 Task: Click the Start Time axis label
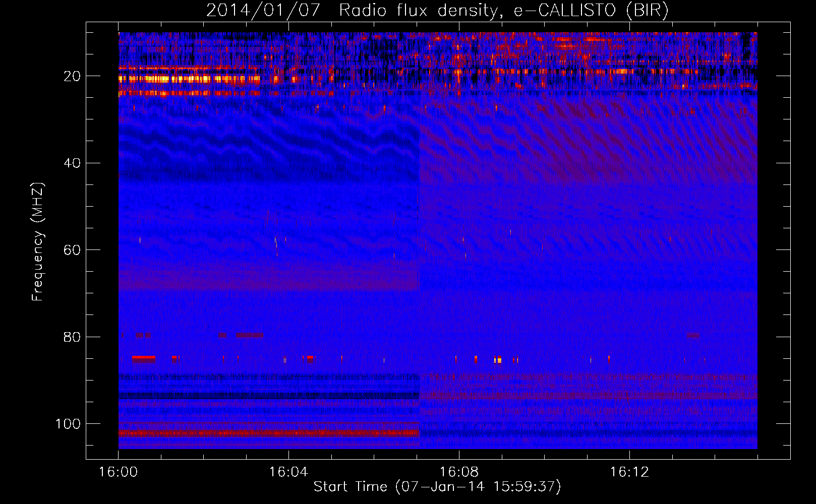pos(437,486)
